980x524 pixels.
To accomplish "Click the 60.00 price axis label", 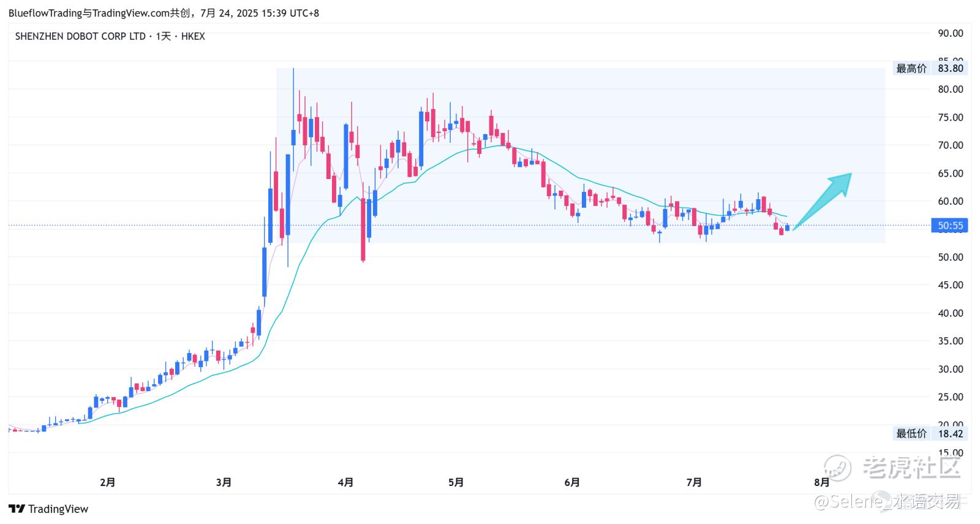I will [x=951, y=201].
